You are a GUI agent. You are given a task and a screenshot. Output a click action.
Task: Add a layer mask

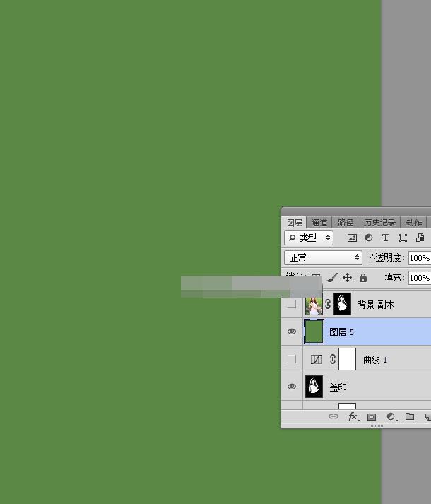coord(372,417)
